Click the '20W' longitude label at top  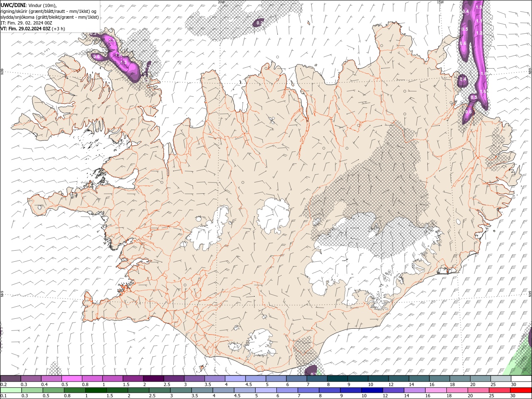221,2
